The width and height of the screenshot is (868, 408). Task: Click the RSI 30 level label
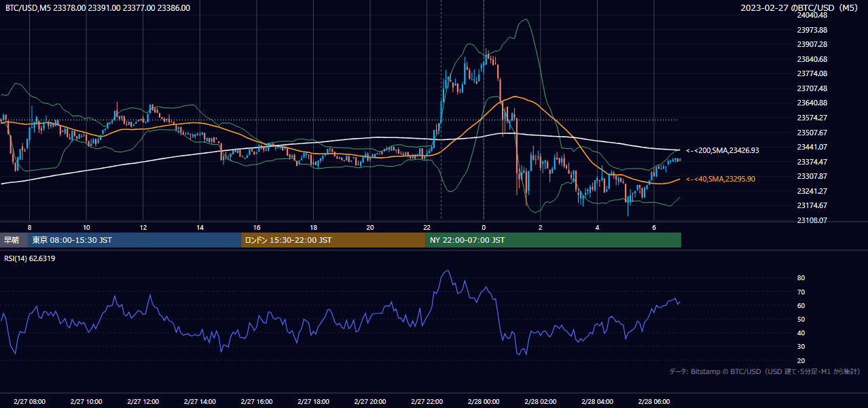801,347
